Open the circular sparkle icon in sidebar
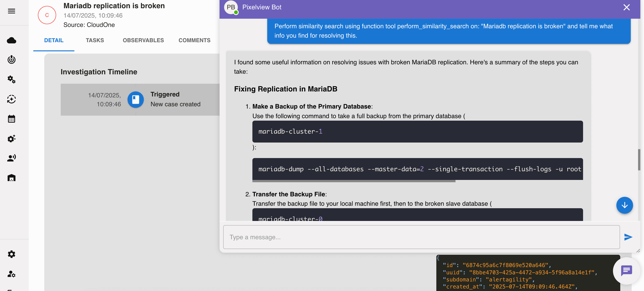 coord(11,99)
